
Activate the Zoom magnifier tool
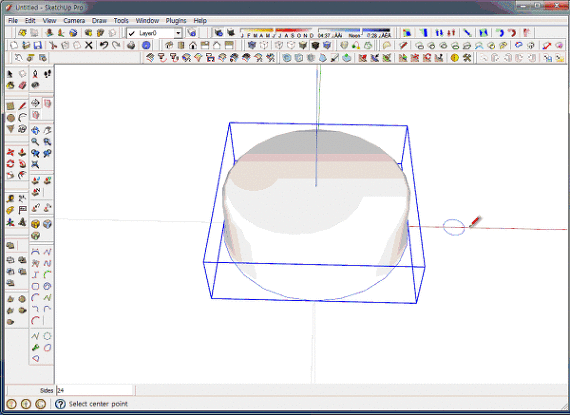tap(35, 142)
